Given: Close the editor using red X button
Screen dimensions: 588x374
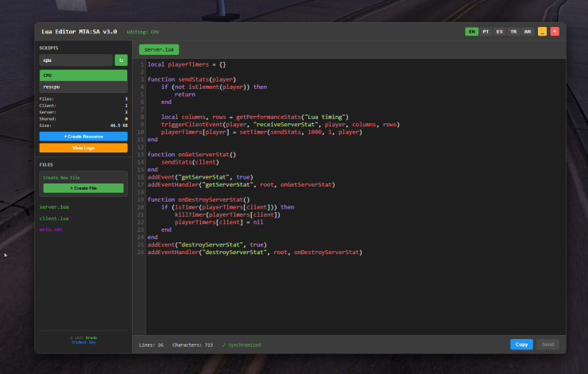Looking at the screenshot, I should (x=555, y=31).
